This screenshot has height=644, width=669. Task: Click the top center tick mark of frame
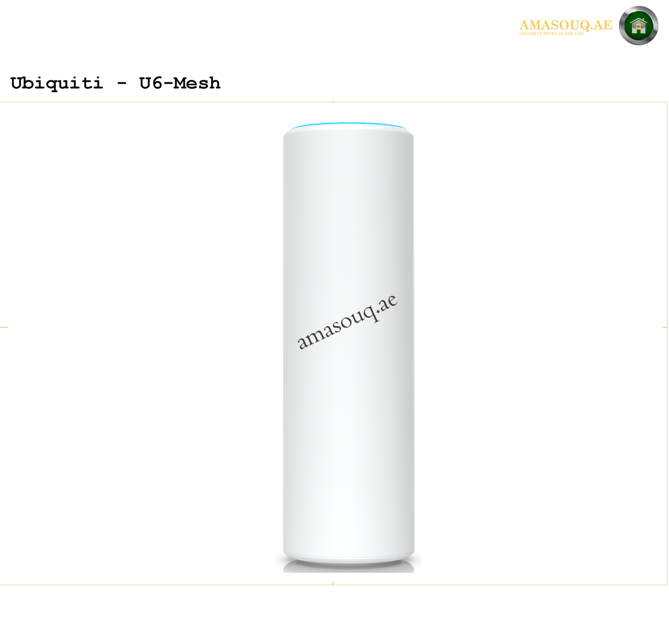click(333, 102)
